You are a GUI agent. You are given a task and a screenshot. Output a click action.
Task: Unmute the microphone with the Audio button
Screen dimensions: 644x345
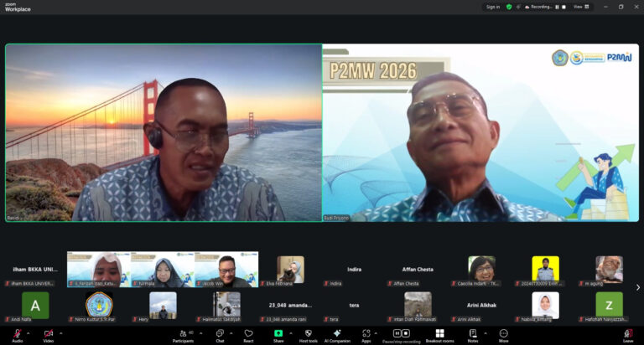coord(17,334)
